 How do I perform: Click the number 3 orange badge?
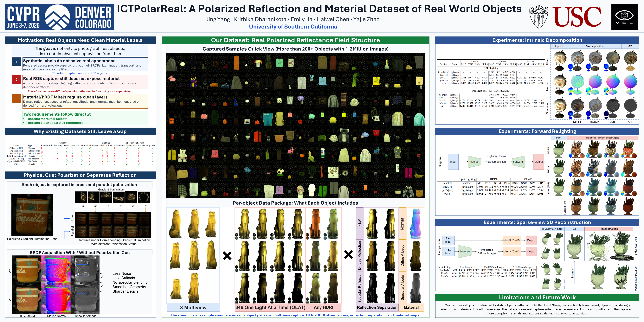click(x=16, y=98)
